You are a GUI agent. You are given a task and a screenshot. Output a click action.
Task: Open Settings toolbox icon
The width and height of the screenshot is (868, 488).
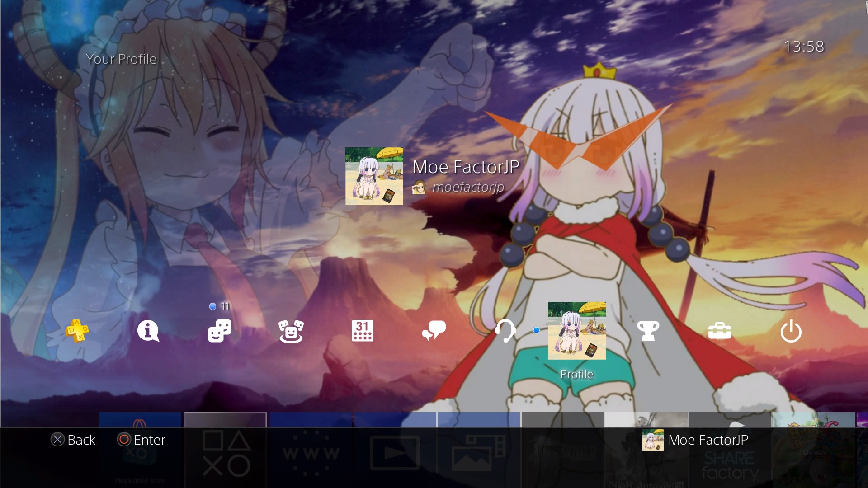(719, 331)
